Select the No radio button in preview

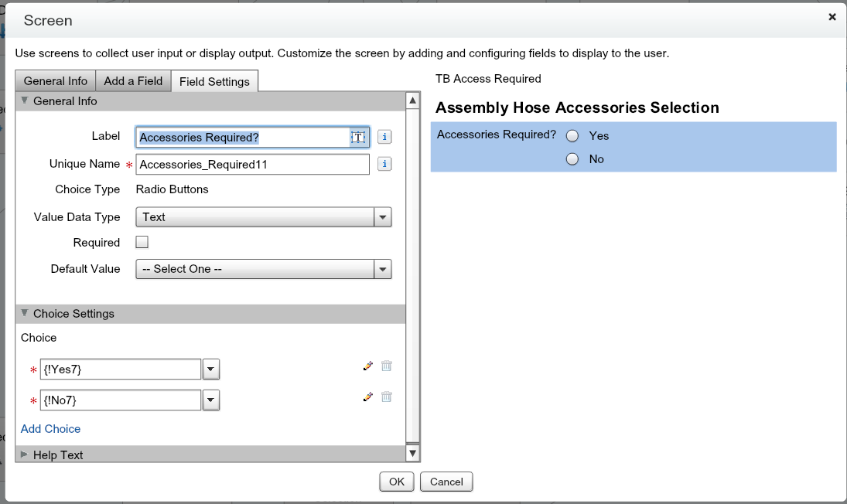(572, 159)
